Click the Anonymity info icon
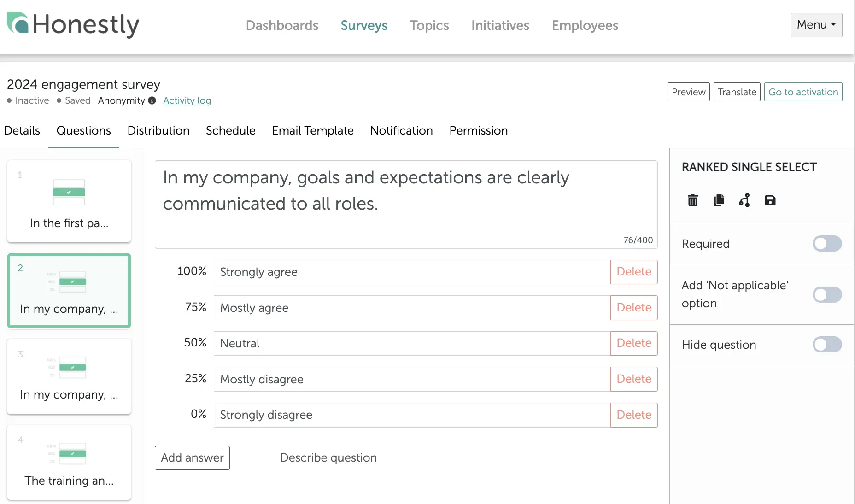The height and width of the screenshot is (504, 855). point(152,100)
